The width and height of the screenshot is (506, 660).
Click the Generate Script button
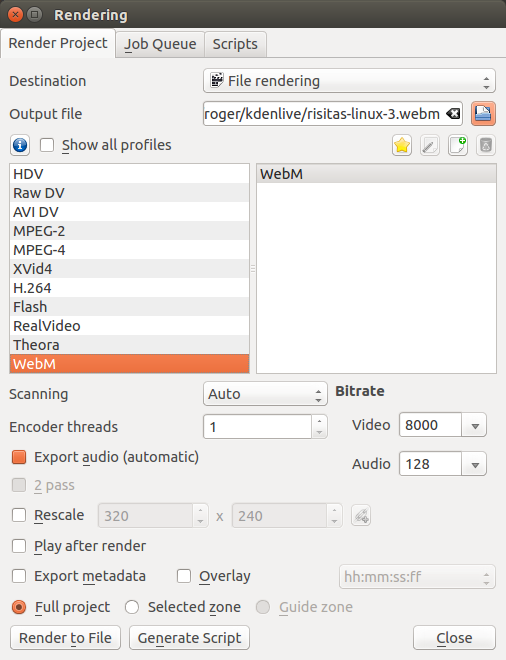point(189,638)
